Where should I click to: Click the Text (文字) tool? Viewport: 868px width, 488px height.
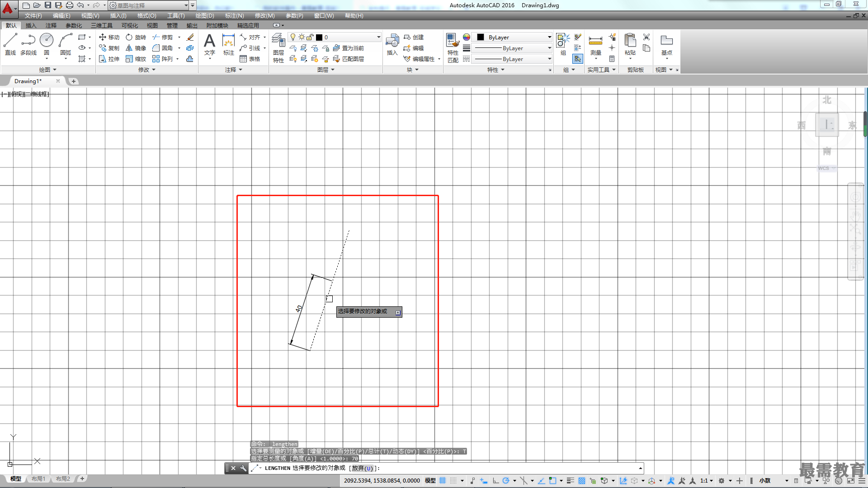click(x=209, y=45)
